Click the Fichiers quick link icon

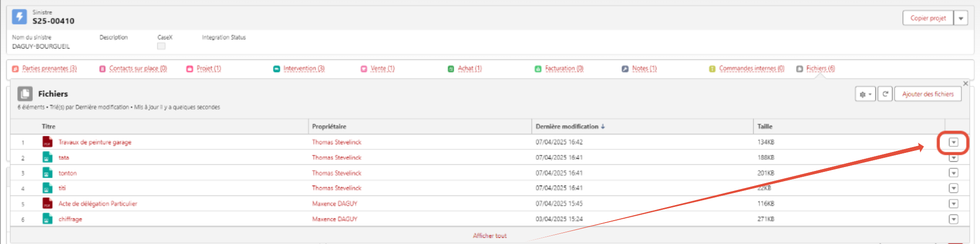[x=800, y=69]
